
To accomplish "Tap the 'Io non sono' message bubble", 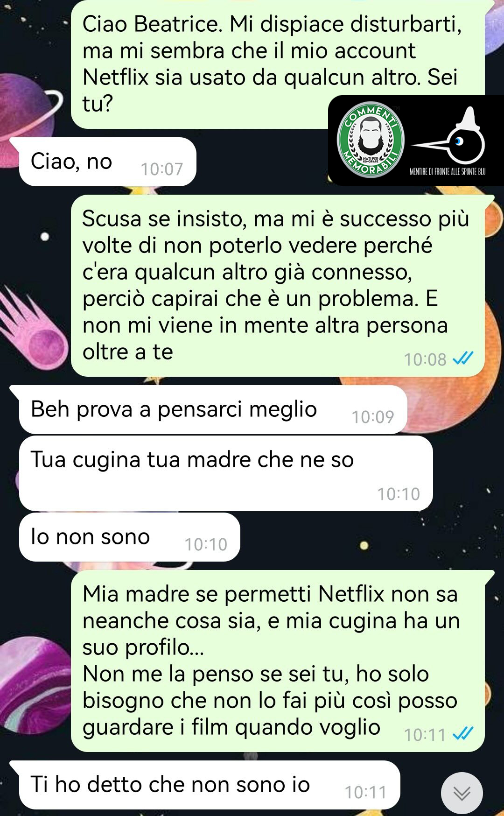I will tap(129, 537).
